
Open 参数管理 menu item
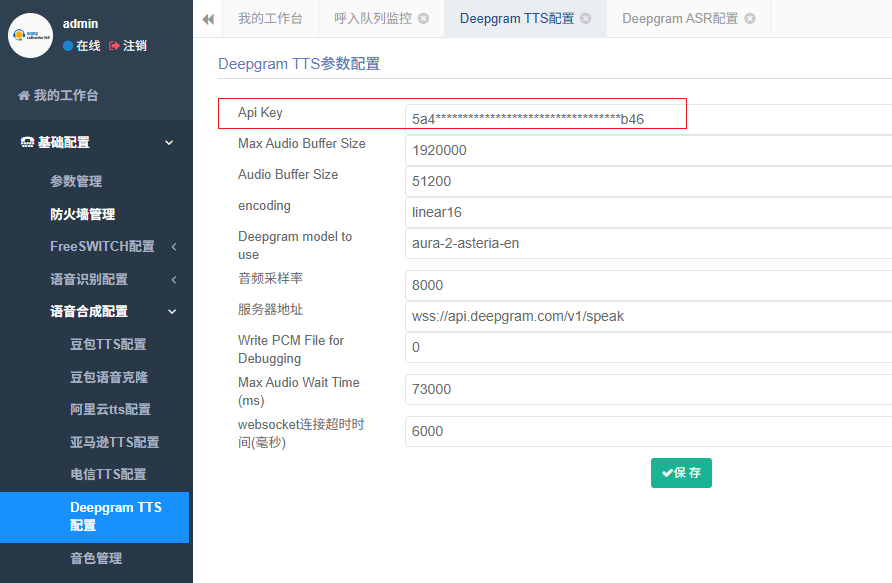click(x=76, y=181)
